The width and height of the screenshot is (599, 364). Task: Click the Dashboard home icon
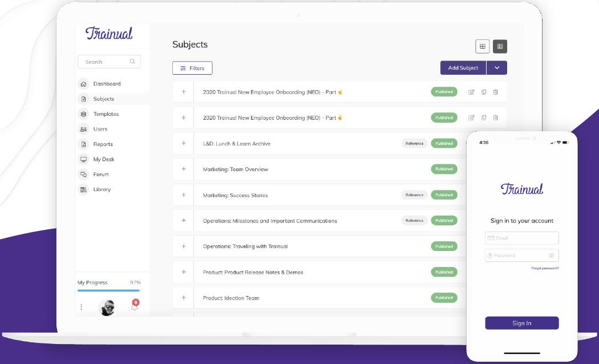(x=83, y=84)
